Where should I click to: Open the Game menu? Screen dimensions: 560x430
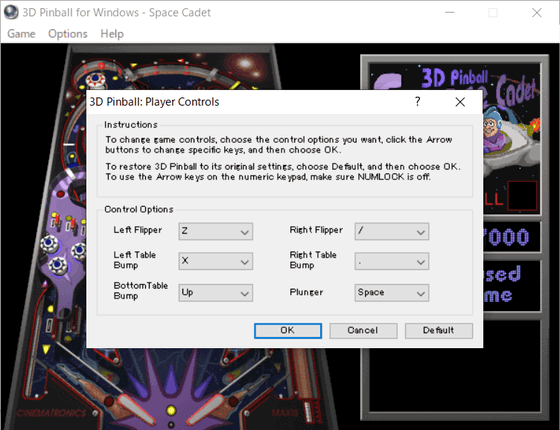[x=21, y=34]
